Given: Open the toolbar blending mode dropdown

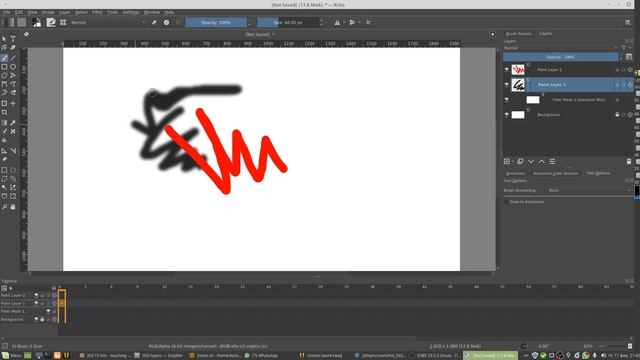Looking at the screenshot, I should (x=108, y=22).
